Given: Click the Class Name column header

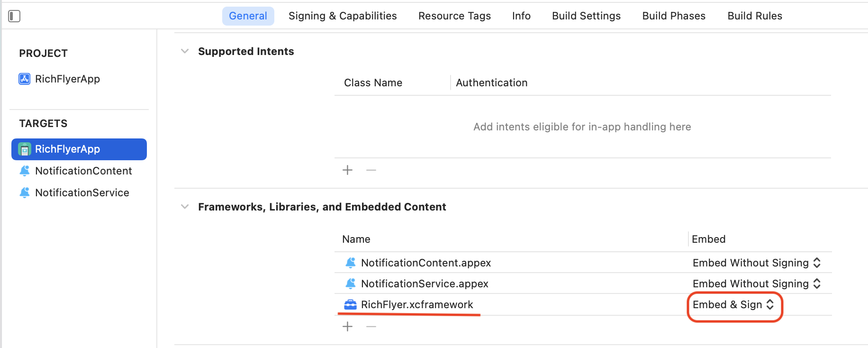Looking at the screenshot, I should tap(373, 82).
